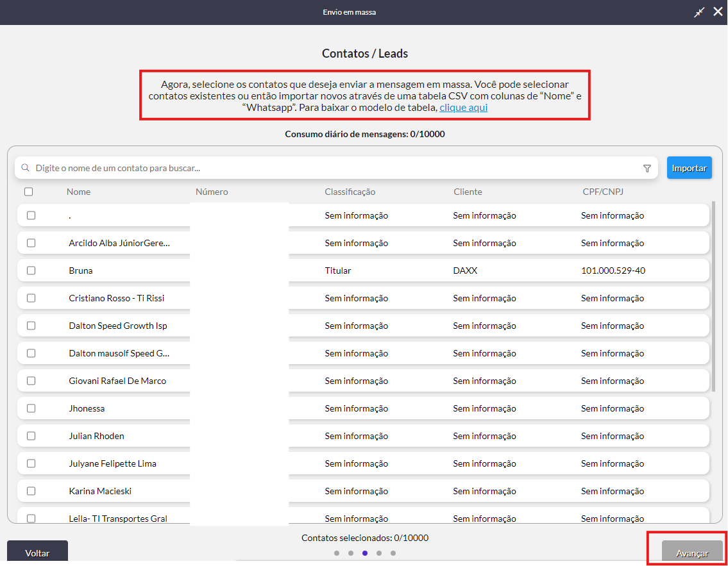Image resolution: width=728 pixels, height=566 pixels.
Task: Click the name Dalton Speed Growth Isp
Action: click(x=118, y=326)
